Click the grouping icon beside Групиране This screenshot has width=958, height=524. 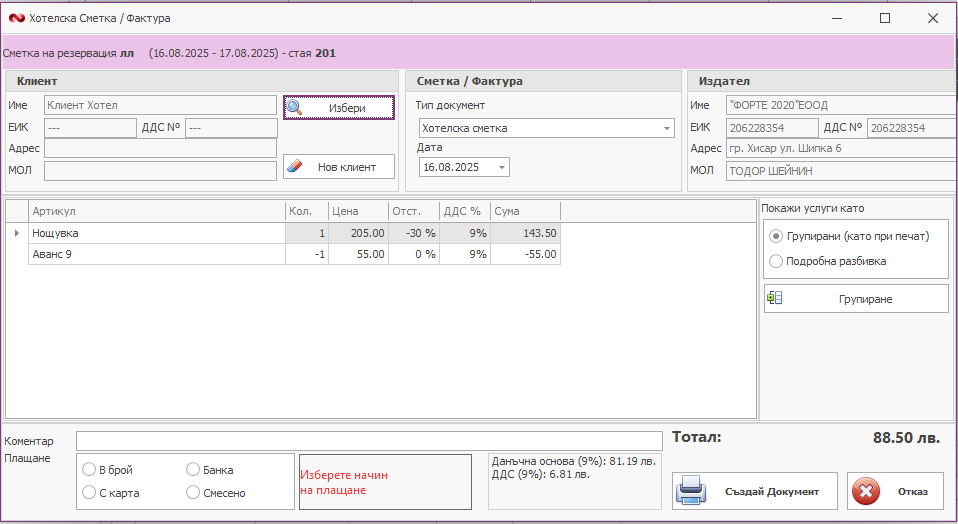pyautogui.click(x=775, y=298)
